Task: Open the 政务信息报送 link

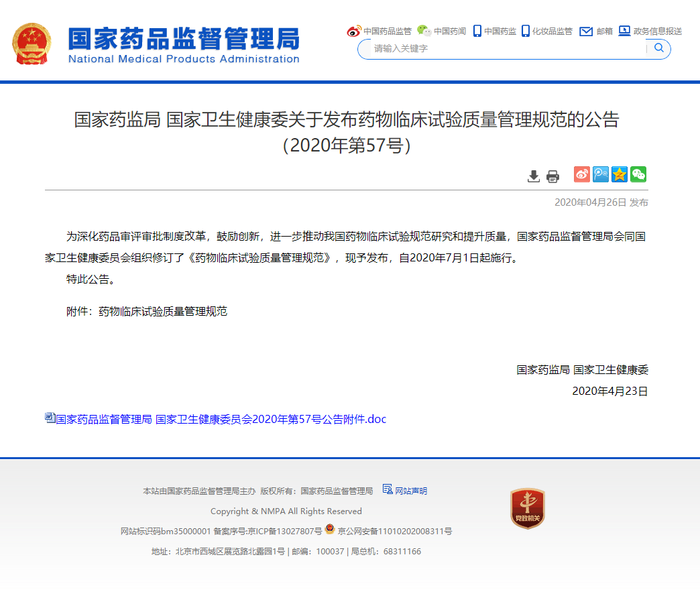Action: pos(650,31)
